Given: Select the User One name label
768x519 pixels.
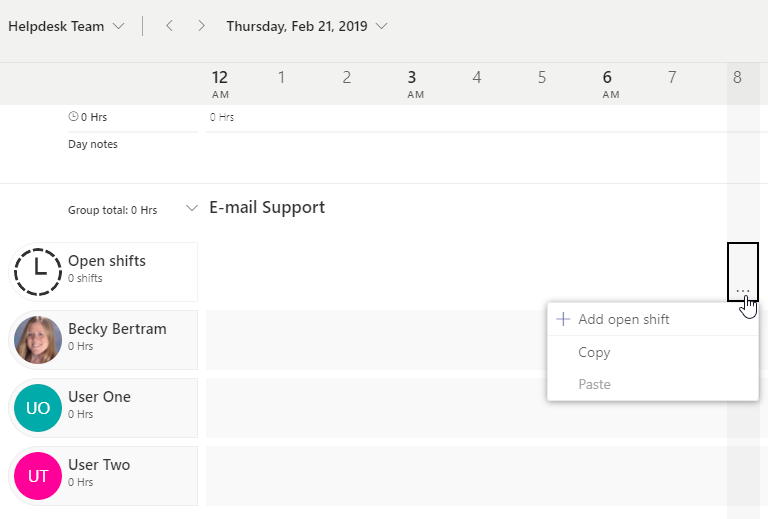Looking at the screenshot, I should click(x=99, y=397).
